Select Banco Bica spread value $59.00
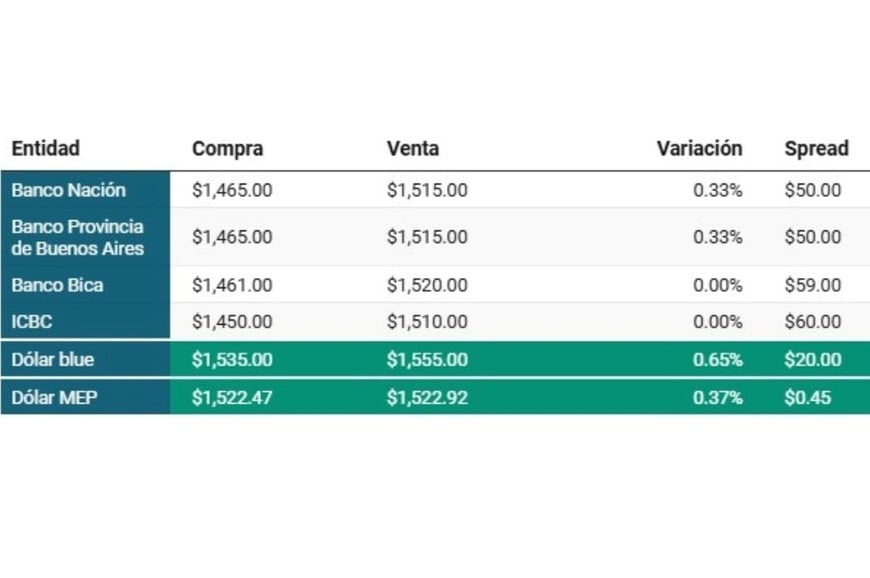The height and width of the screenshot is (578, 870). point(813,285)
